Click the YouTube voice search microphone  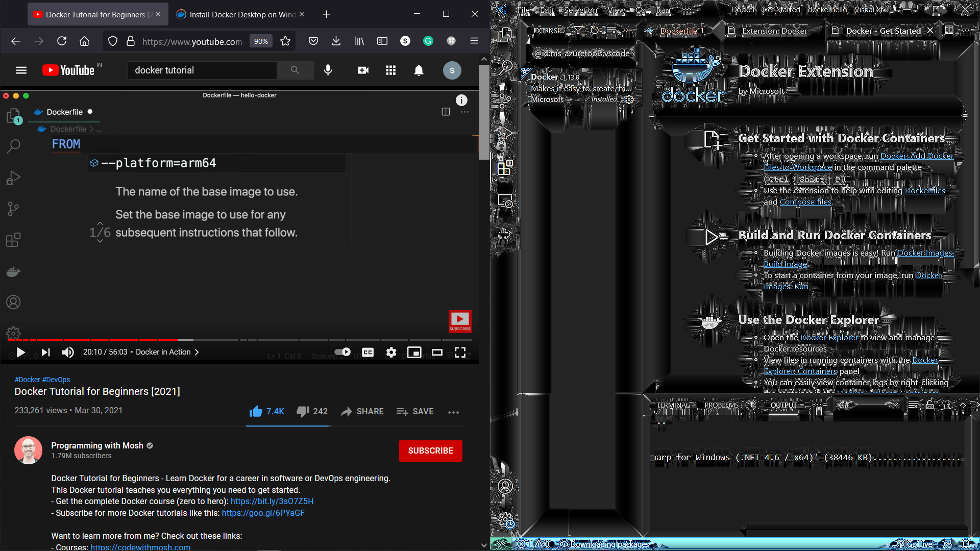click(328, 70)
